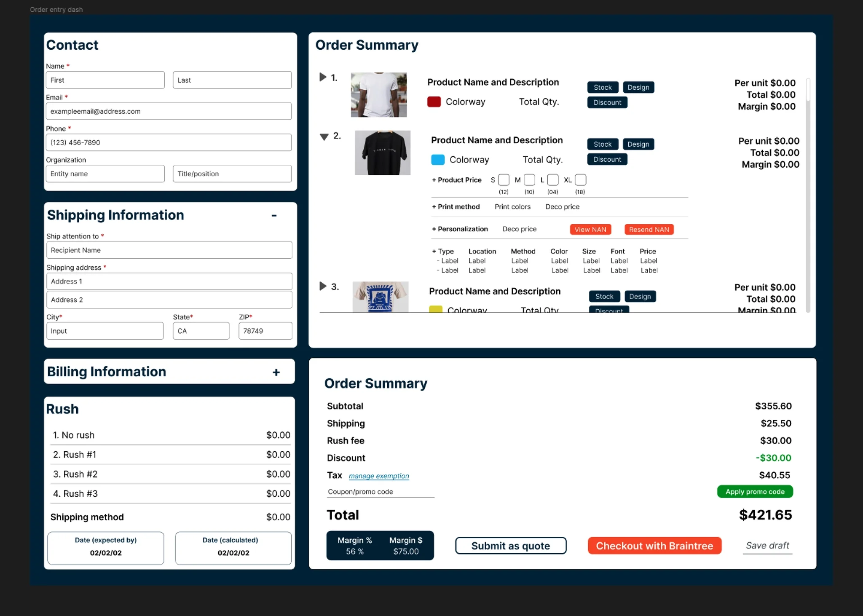Click the Recipient Name field
Image resolution: width=863 pixels, height=616 pixels.
(x=169, y=250)
